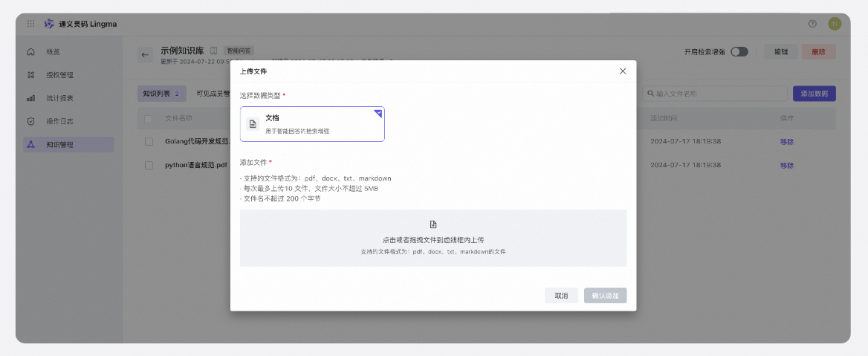Image resolution: width=868 pixels, height=356 pixels.
Task: Click the Lingma logo icon
Action: pyautogui.click(x=49, y=24)
